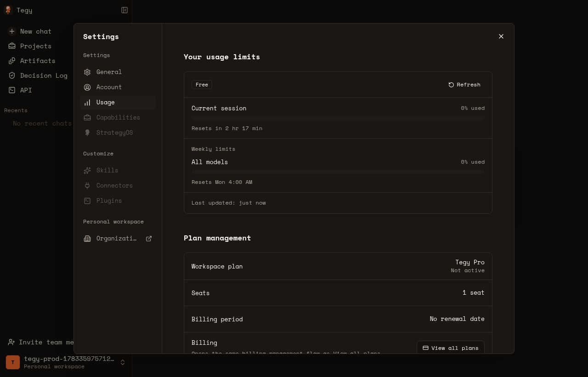Click the 'No renewal date' value

tap(457, 319)
